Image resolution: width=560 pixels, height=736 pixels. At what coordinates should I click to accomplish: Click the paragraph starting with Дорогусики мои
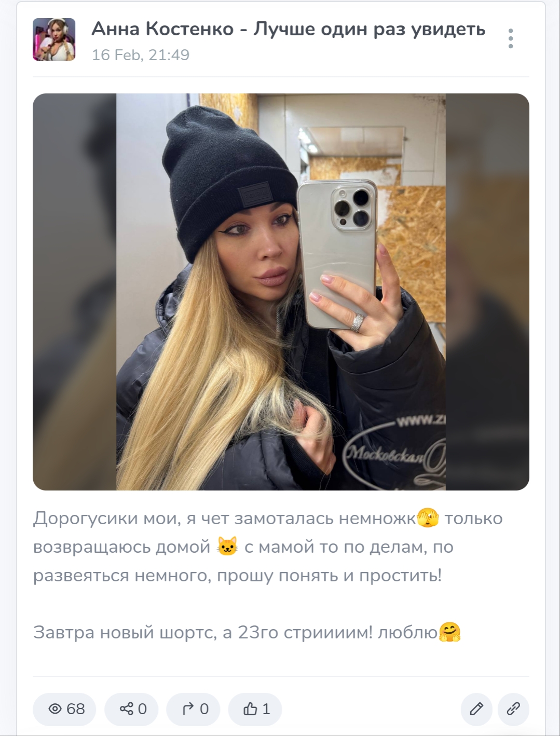(268, 547)
